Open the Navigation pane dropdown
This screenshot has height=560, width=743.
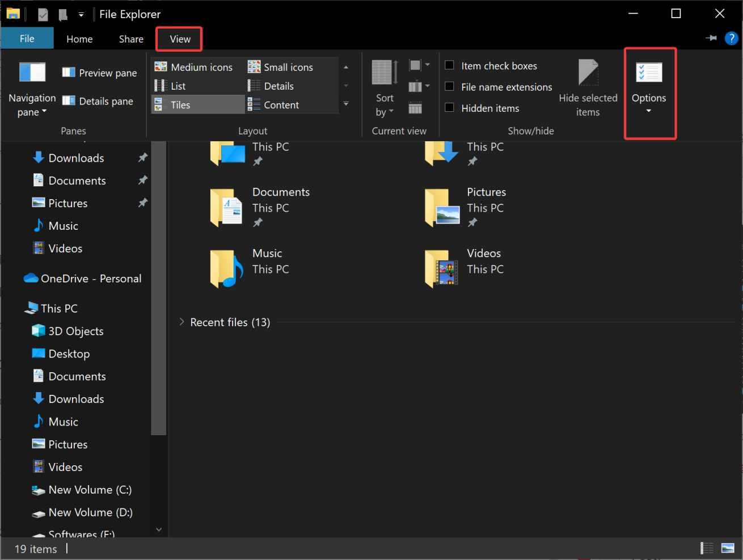coord(32,105)
